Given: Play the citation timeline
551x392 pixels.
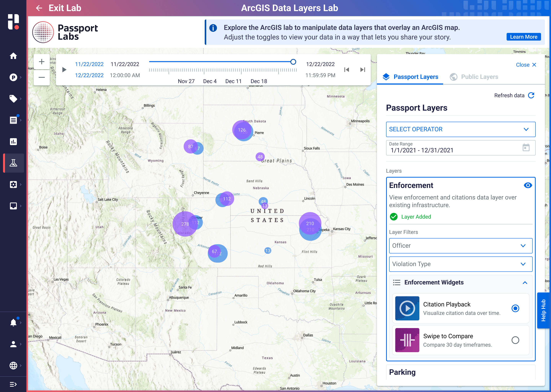Looking at the screenshot, I should point(64,70).
